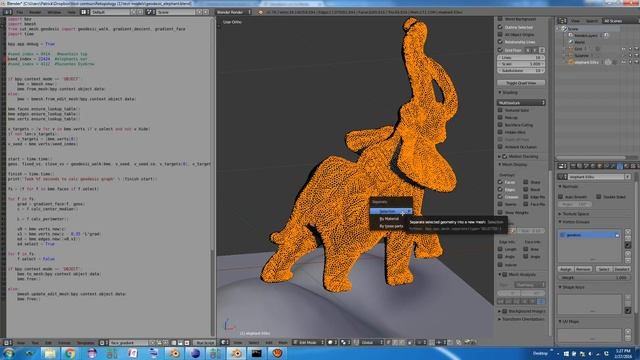Image resolution: width=640 pixels, height=360 pixels.
Task: Enable the Double Sided checkbox
Action: pyautogui.click(x=598, y=197)
